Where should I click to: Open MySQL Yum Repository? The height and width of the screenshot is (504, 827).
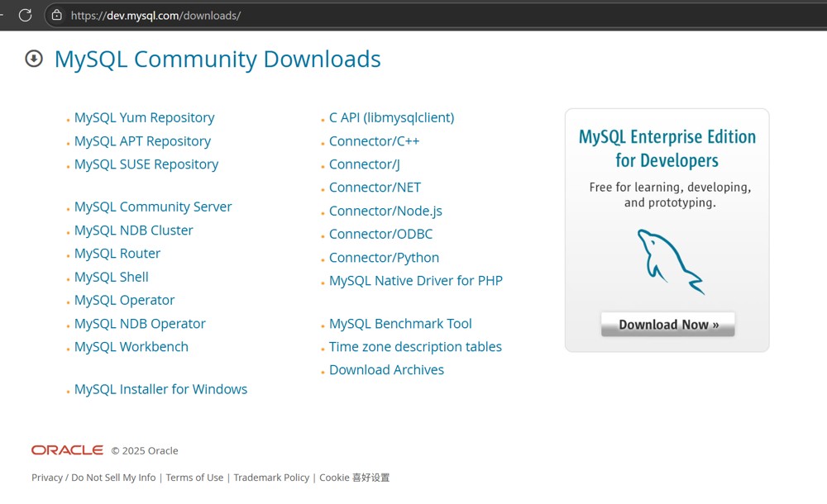coord(144,117)
